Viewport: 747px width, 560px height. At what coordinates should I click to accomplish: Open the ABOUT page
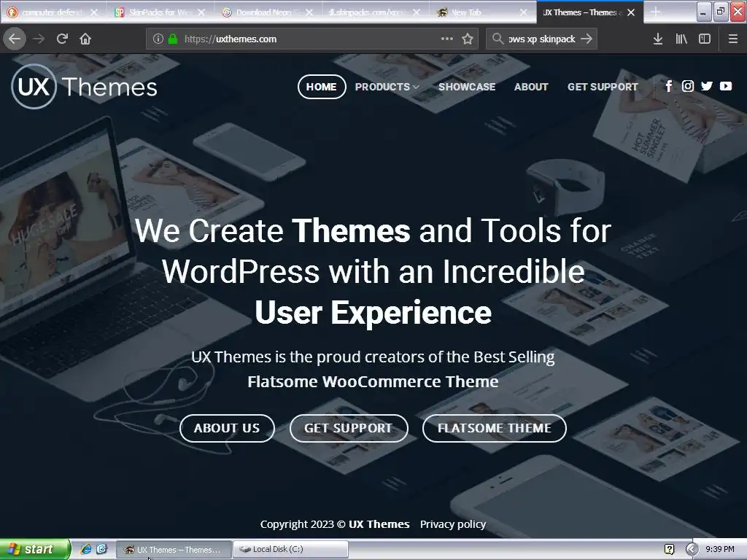point(531,87)
